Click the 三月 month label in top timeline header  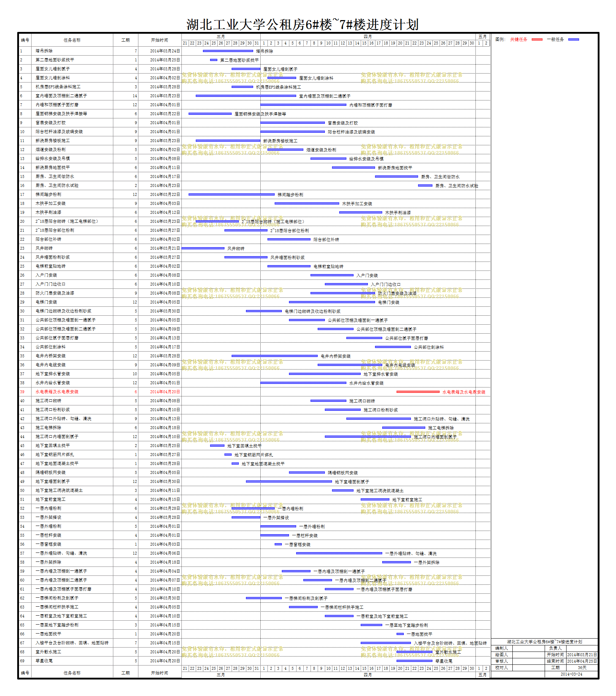coord(221,37)
